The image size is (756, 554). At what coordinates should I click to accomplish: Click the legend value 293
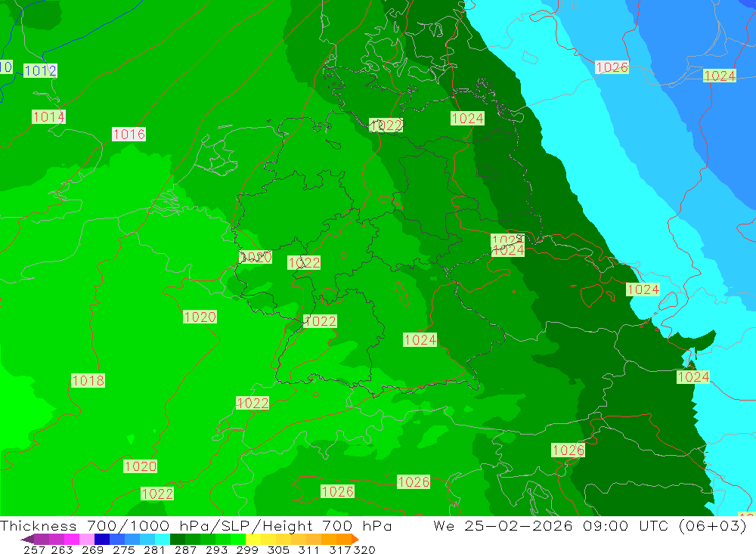(x=216, y=549)
